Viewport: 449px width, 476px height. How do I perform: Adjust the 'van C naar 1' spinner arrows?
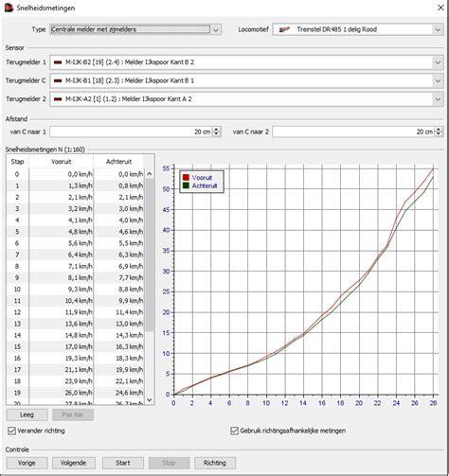(216, 132)
